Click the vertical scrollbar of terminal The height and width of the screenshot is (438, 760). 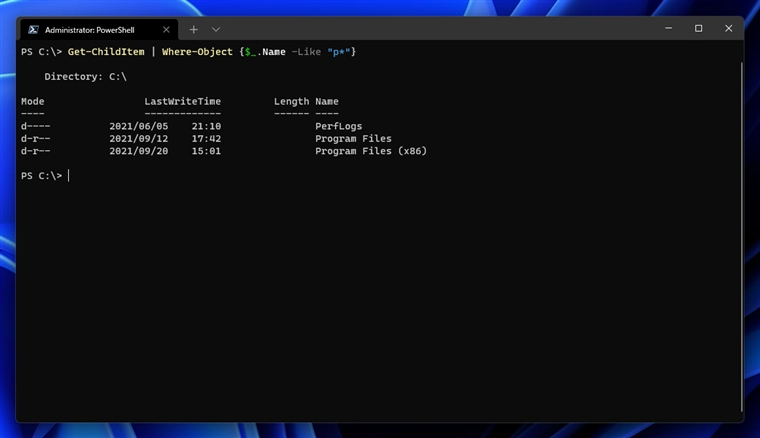[741, 236]
